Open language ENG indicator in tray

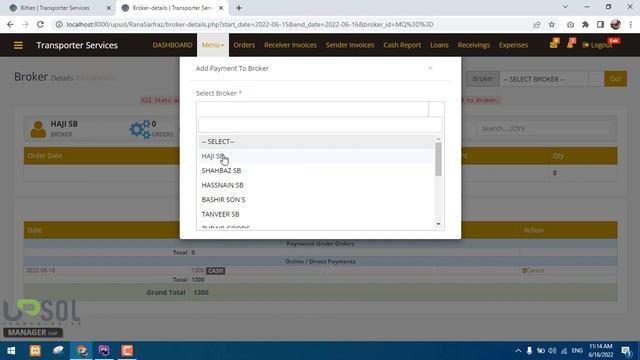pyautogui.click(x=577, y=351)
